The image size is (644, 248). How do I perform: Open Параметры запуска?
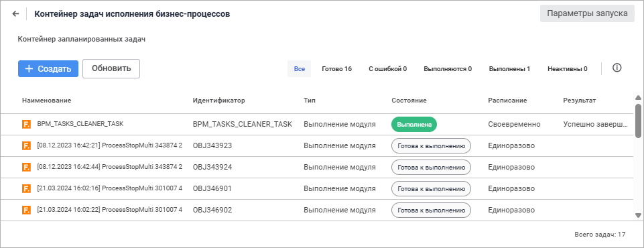587,13
